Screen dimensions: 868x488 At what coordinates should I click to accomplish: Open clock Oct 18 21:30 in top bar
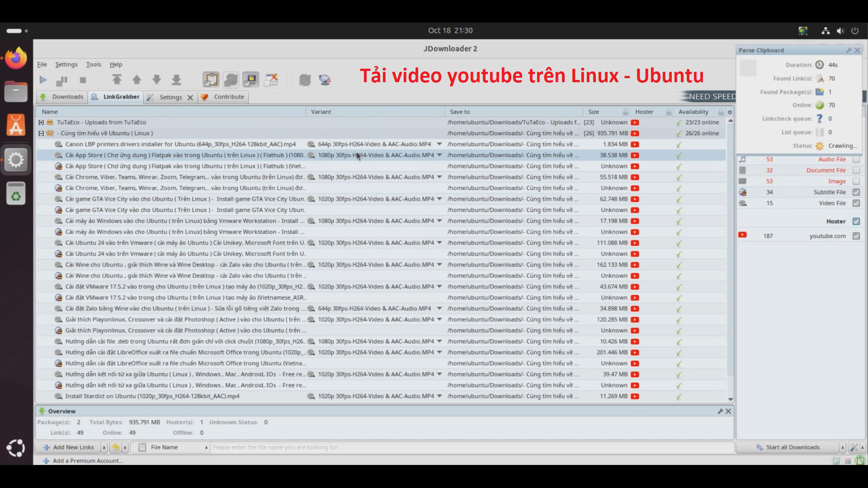tap(450, 31)
